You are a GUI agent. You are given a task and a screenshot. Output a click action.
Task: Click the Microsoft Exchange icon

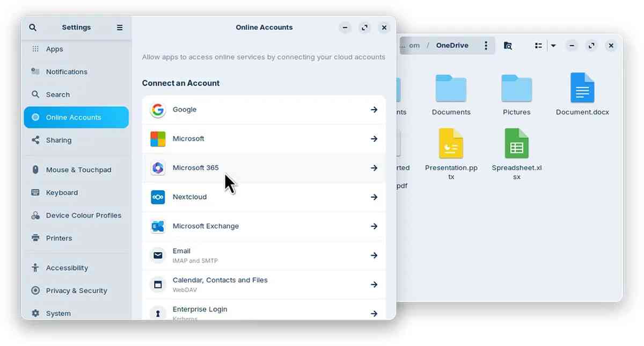click(157, 226)
